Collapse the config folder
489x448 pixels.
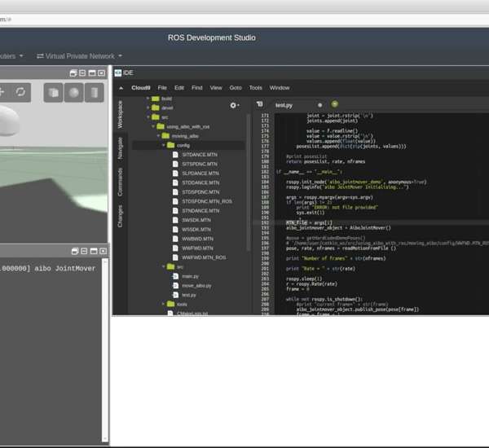(164, 145)
